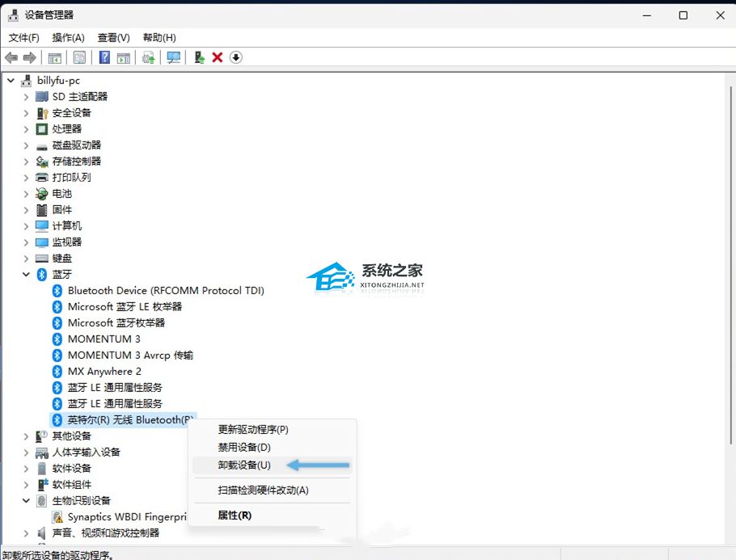This screenshot has width=736, height=560.
Task: Choose 卸载设备(U) from context menu
Action: [x=273, y=465]
